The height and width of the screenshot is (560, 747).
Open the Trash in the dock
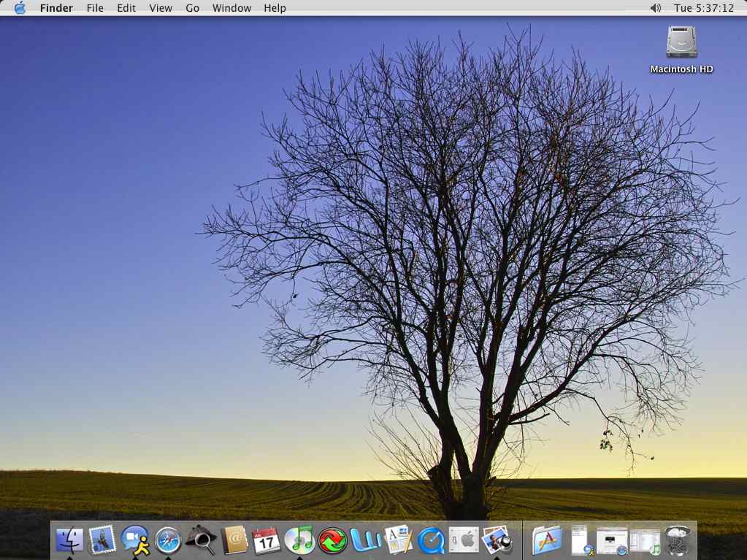click(x=678, y=540)
